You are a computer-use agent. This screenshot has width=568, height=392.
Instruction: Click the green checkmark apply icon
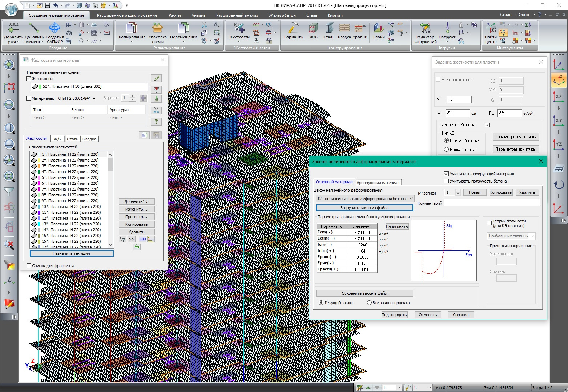(156, 78)
